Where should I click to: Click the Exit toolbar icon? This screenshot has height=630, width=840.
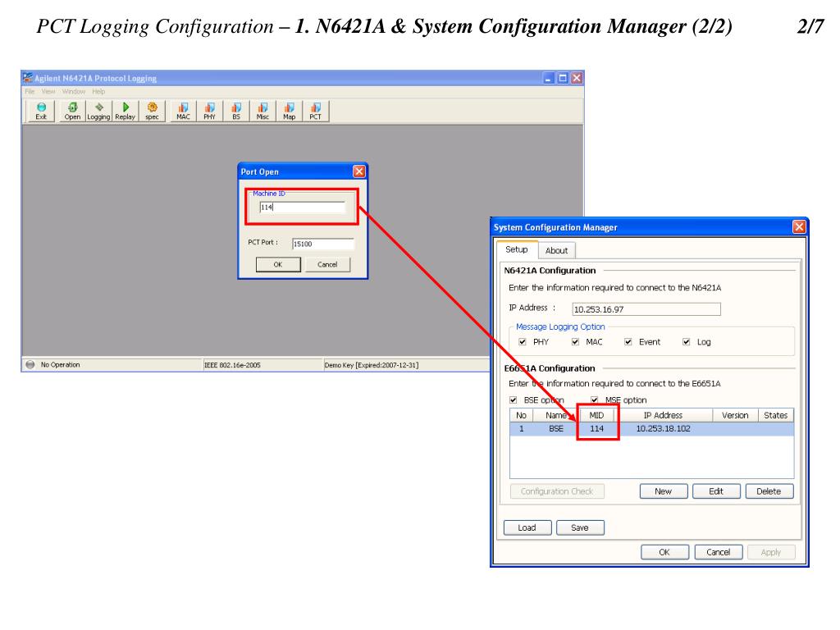click(x=41, y=111)
